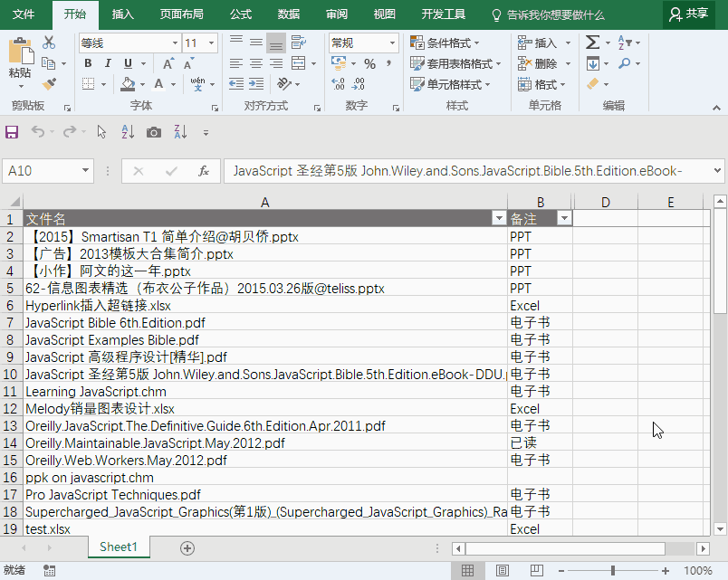Decrease indent icon
This screenshot has width=728, height=580.
tap(236, 84)
